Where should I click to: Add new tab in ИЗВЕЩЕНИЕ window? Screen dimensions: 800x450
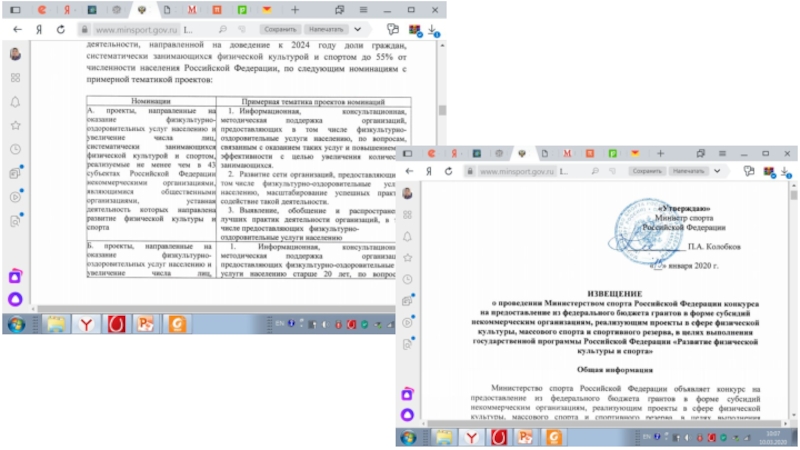point(660,153)
